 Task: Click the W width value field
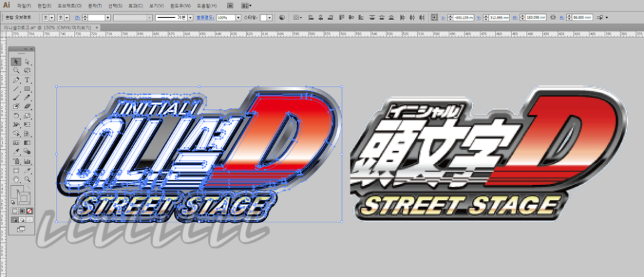[x=537, y=18]
